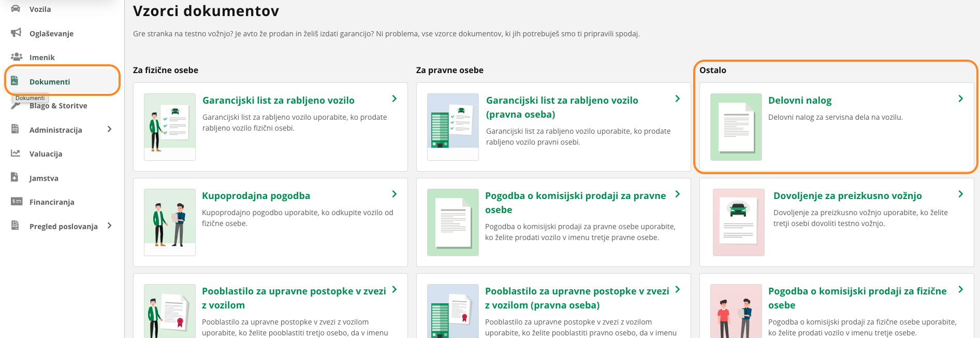Click Garancijski list fizične osebe thumbnail
The height and width of the screenshot is (338, 980).
(x=170, y=127)
